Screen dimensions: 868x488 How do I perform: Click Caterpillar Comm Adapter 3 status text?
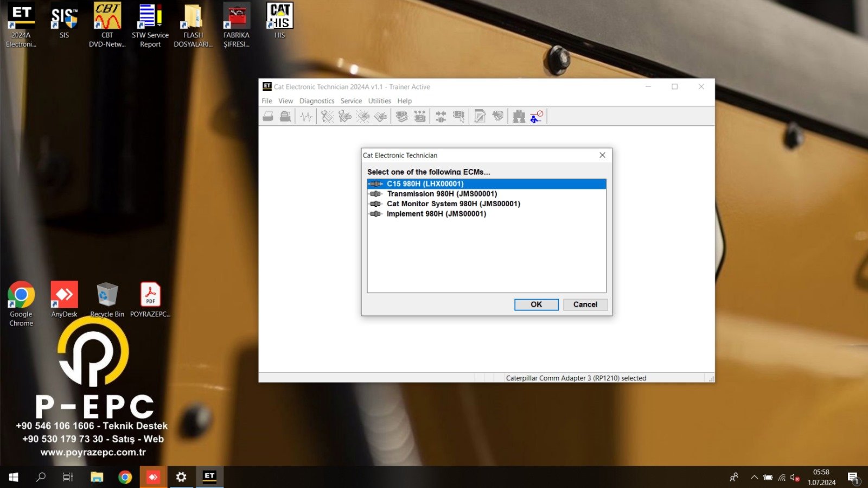(576, 378)
